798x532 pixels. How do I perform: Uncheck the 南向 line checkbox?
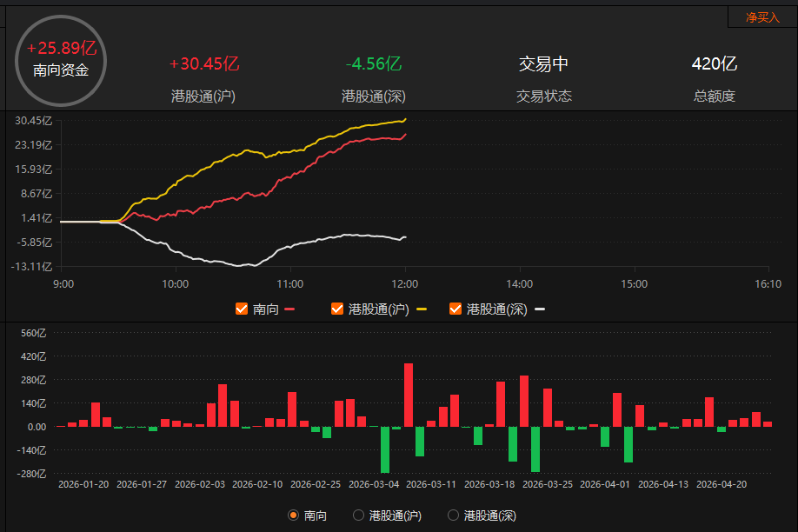[x=243, y=309]
